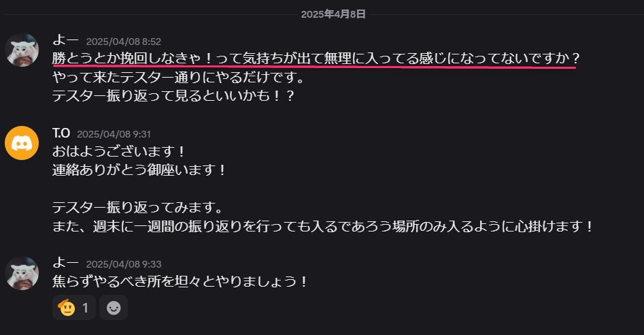The height and width of the screenshot is (335, 644).
Task: Click the greeting おはようございます！
Action: [120, 151]
